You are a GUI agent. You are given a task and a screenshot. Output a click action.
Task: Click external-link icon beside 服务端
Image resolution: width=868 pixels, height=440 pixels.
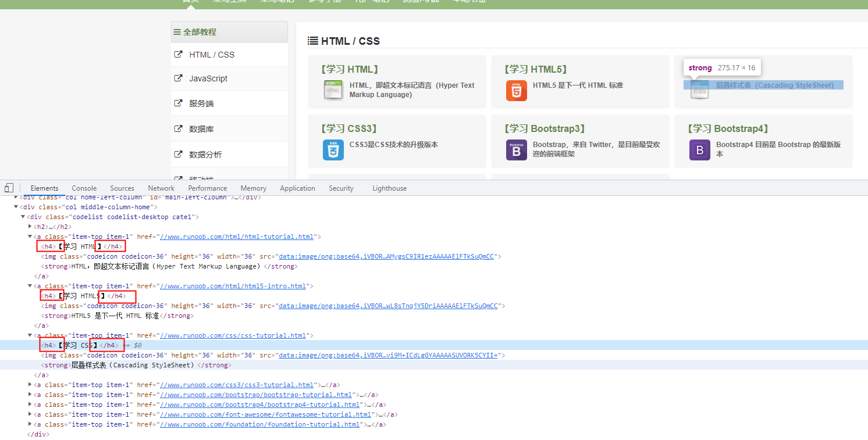[x=179, y=103]
